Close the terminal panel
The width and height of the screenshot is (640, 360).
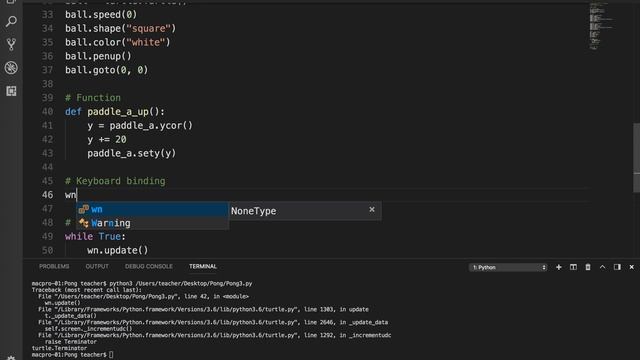coord(631,267)
